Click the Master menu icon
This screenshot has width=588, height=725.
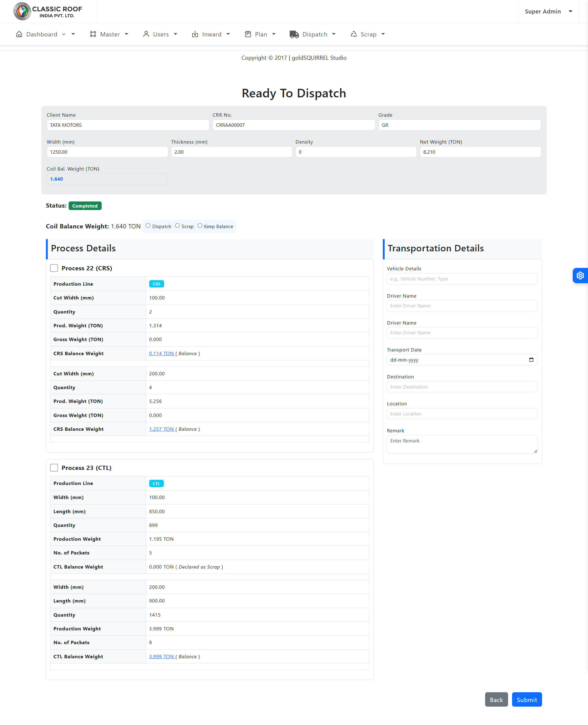(x=93, y=34)
